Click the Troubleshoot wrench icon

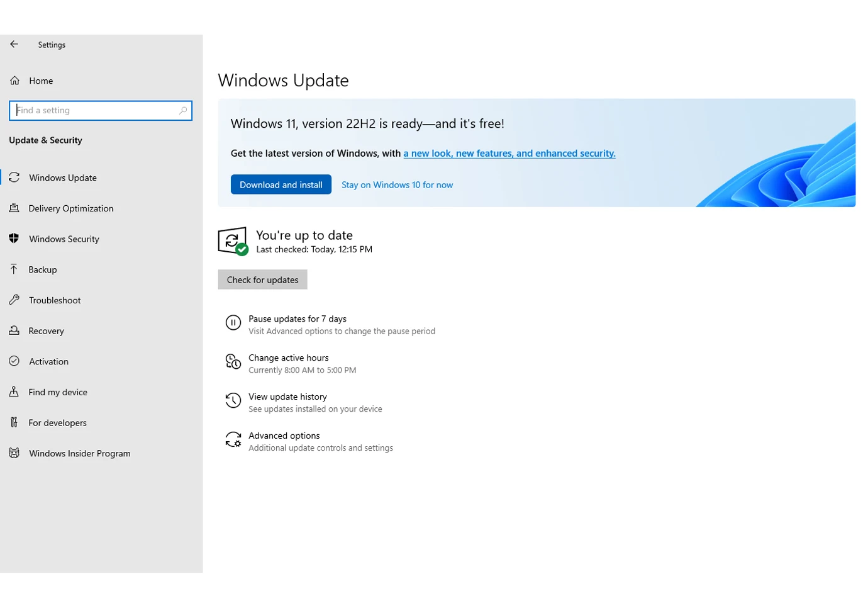pos(14,300)
